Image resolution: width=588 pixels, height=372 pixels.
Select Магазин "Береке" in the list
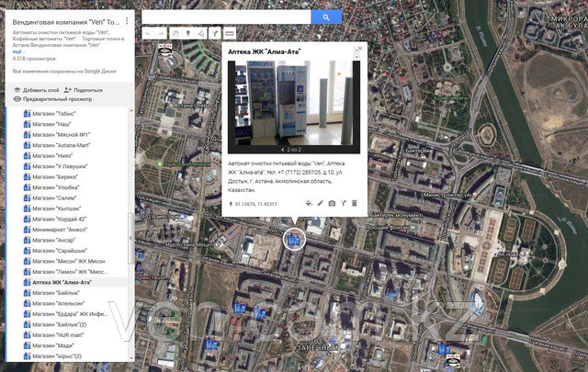[x=51, y=176]
